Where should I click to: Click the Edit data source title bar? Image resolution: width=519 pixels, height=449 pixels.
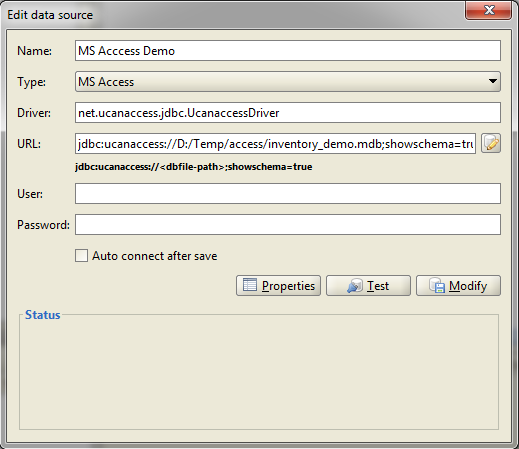point(233,14)
